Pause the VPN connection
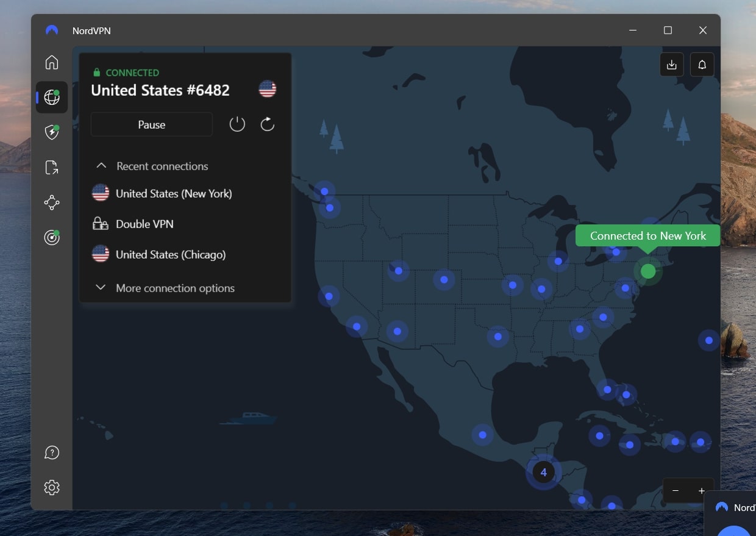This screenshot has width=756, height=536. click(151, 124)
